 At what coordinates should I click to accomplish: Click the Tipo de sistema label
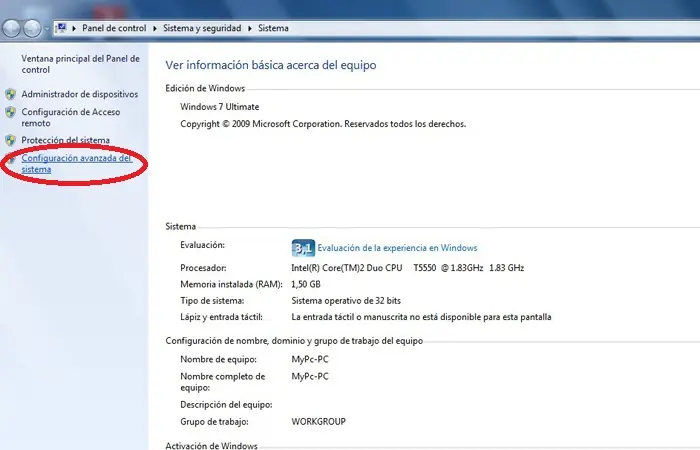[x=212, y=301]
